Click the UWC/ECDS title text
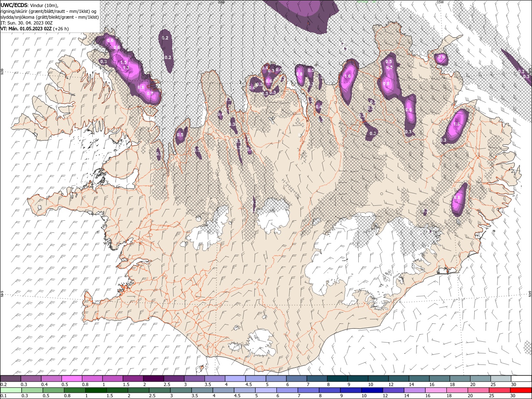The image size is (532, 399). point(14,5)
